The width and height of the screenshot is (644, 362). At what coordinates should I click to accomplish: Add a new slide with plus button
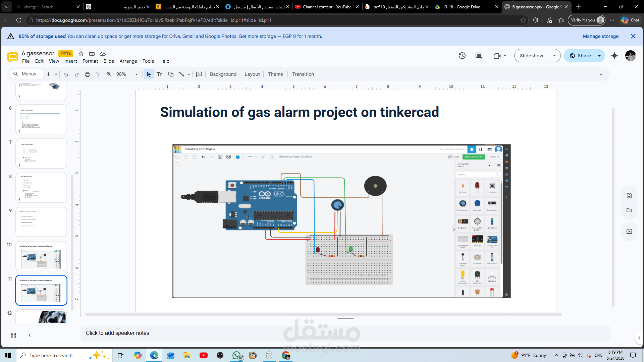click(49, 74)
